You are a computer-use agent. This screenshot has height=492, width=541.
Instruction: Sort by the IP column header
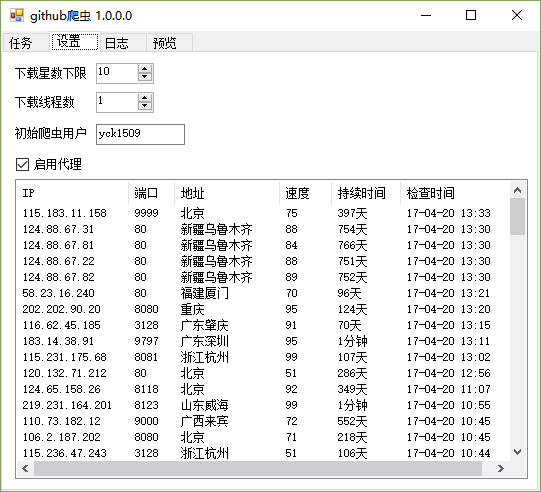(x=72, y=193)
